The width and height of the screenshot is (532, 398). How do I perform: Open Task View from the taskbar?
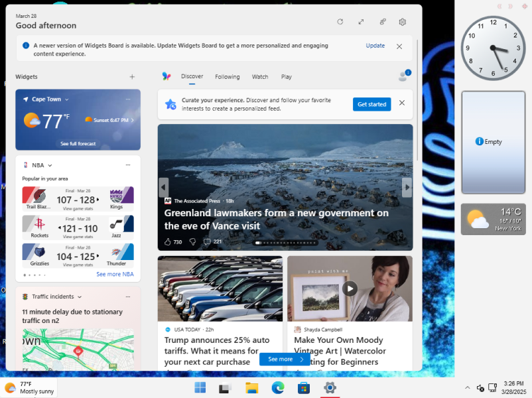click(x=226, y=387)
